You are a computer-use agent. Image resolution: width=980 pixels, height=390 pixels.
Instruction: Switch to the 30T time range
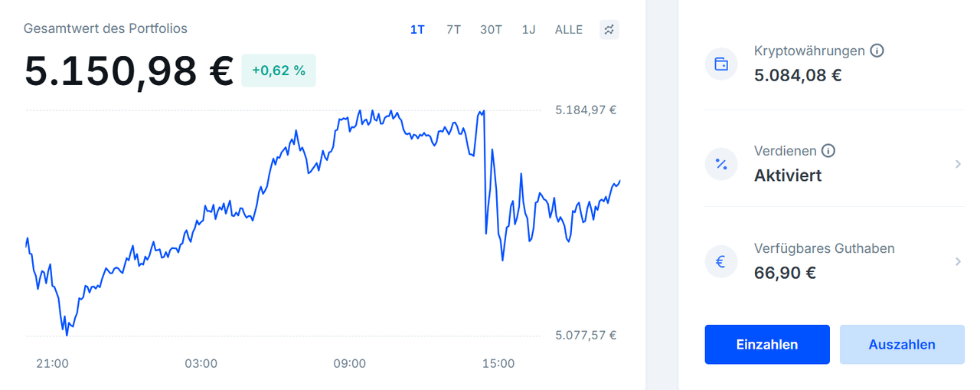point(492,30)
